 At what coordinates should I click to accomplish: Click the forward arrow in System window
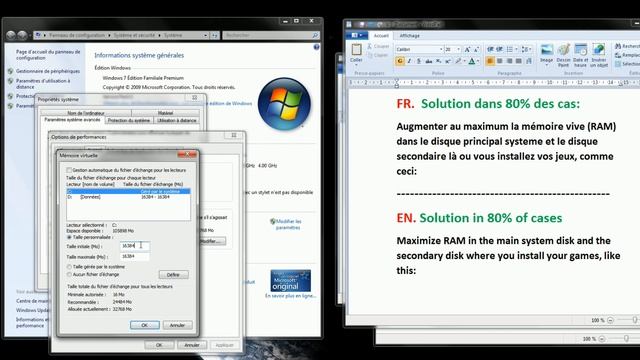[22, 36]
